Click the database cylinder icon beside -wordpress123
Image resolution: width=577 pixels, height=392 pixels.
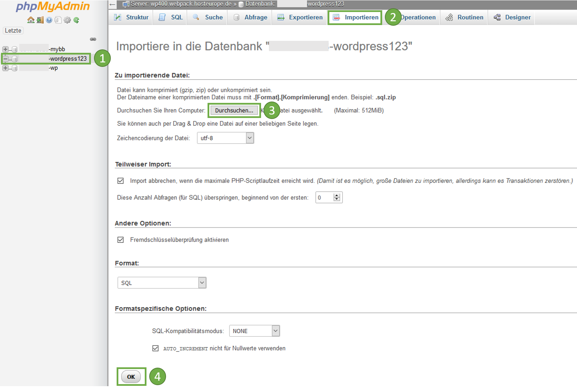pos(14,59)
